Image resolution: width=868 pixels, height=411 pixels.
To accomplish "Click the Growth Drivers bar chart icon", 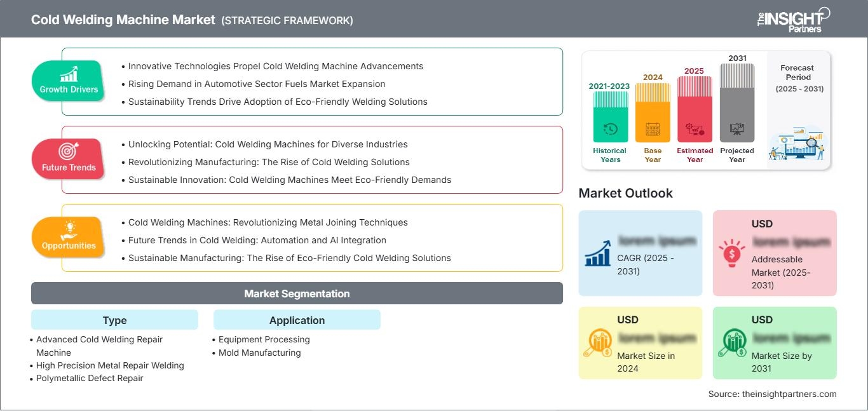I will (69, 74).
